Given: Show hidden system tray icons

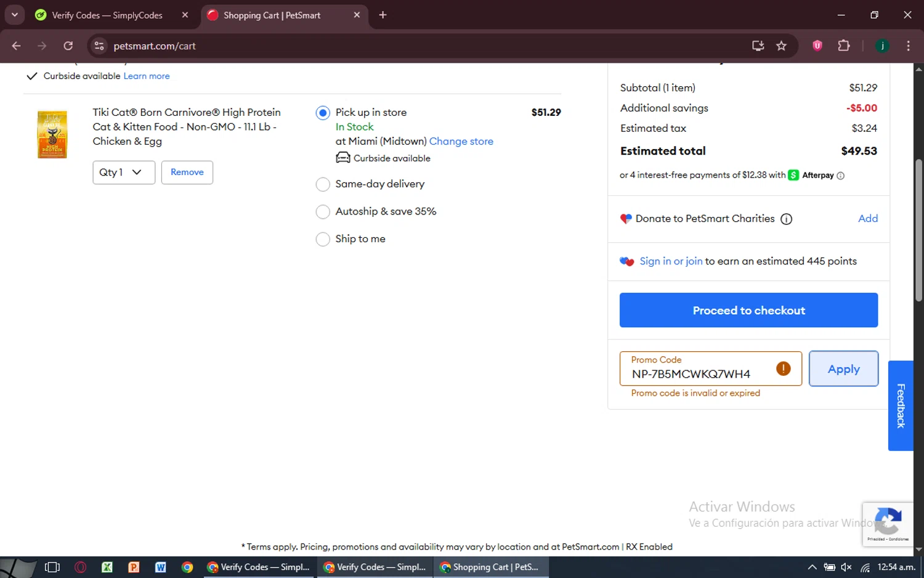Looking at the screenshot, I should [x=812, y=567].
